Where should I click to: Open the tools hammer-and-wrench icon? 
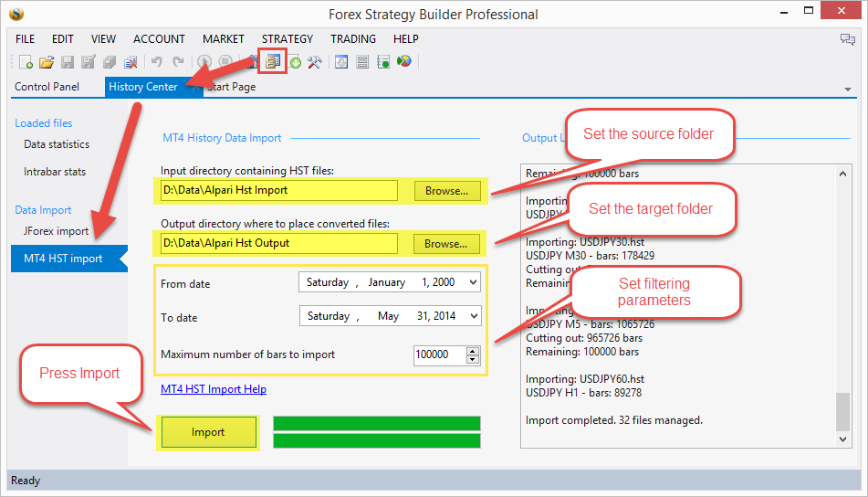tap(314, 61)
